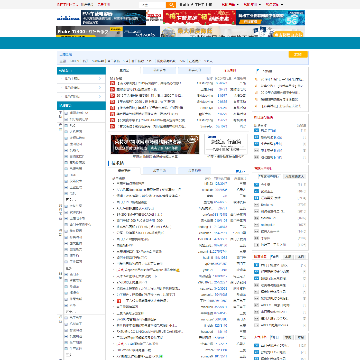This screenshot has height=360, width=360.
Task: Click the search input field in header
Action: (153, 5)
